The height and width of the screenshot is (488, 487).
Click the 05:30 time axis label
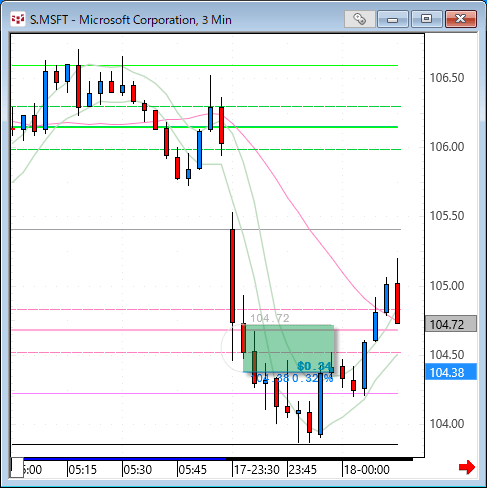(137, 470)
